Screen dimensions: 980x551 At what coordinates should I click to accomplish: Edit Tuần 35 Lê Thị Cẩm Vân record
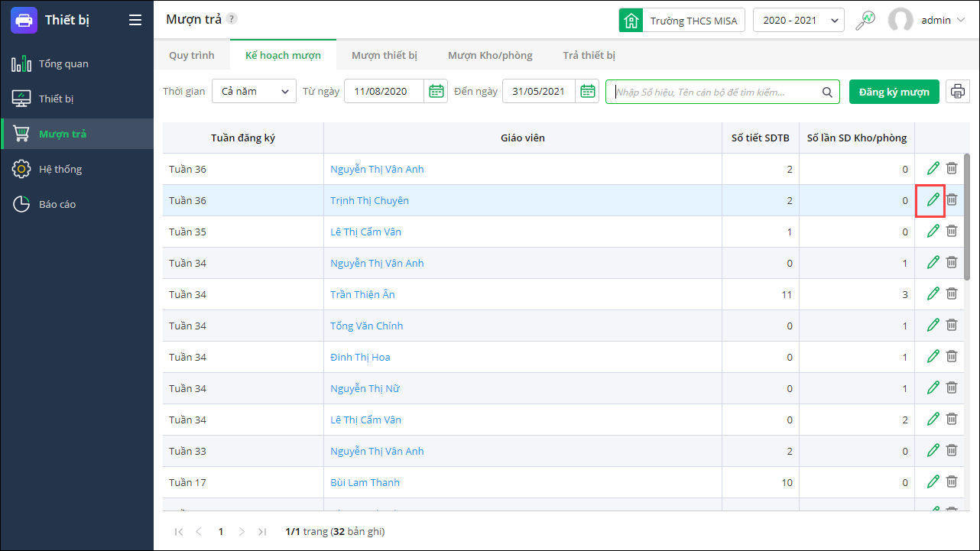tap(933, 232)
